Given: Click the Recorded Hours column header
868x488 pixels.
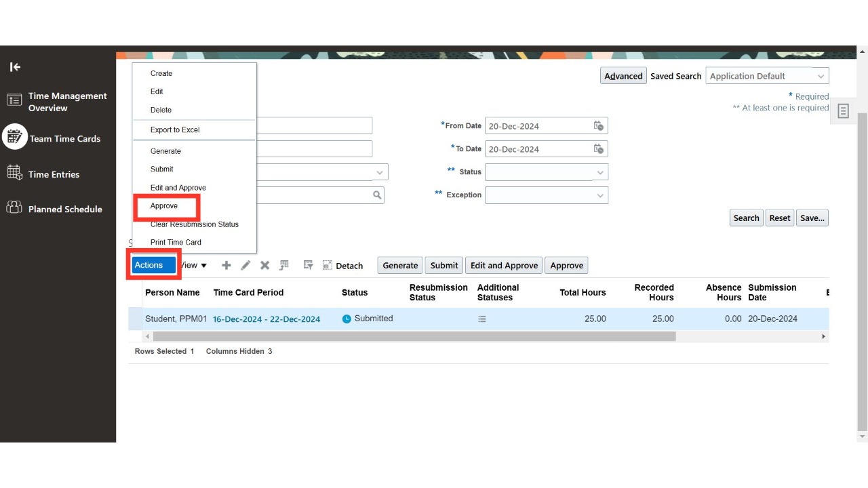Looking at the screenshot, I should [x=654, y=293].
